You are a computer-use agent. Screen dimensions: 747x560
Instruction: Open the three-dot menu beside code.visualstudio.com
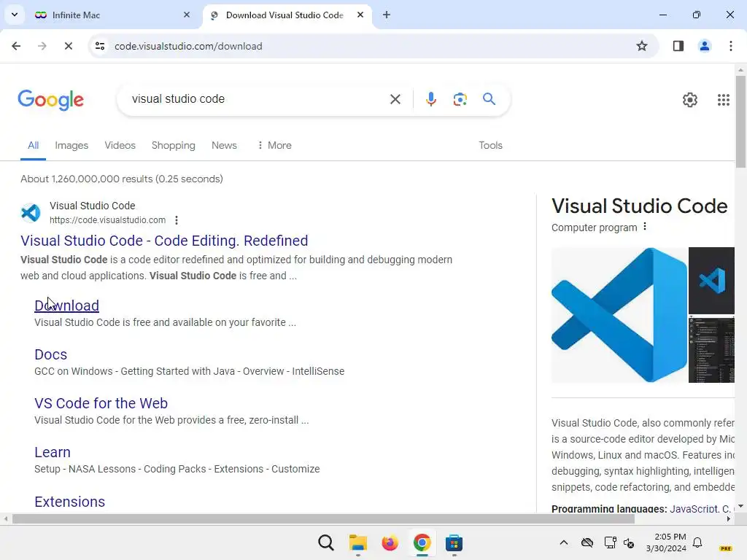177,220
